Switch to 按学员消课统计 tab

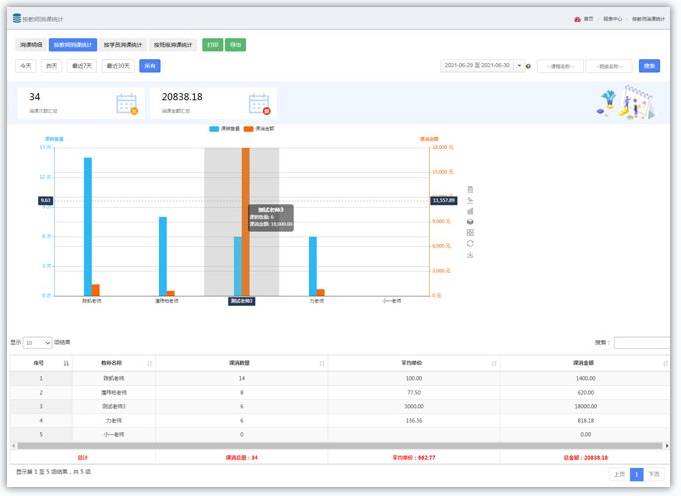point(123,45)
